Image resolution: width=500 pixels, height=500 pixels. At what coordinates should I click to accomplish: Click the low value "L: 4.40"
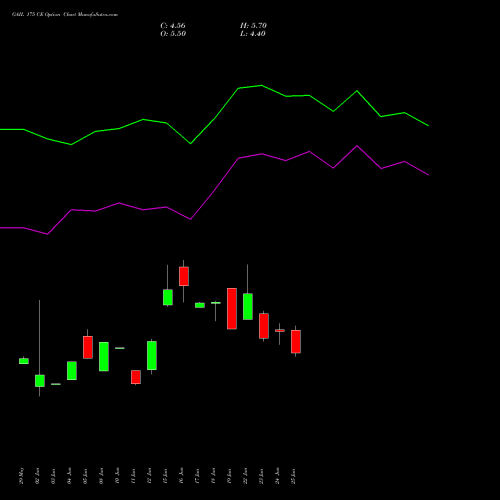click(x=253, y=34)
